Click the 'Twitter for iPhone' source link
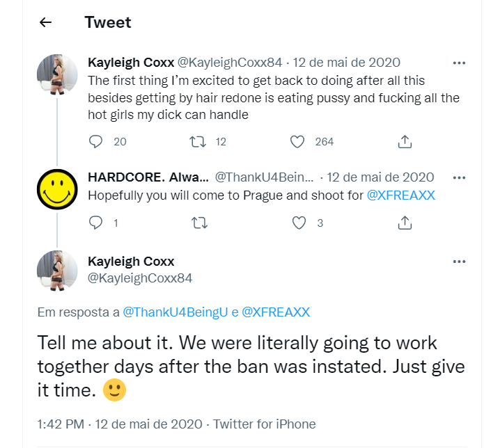 pyautogui.click(x=265, y=424)
